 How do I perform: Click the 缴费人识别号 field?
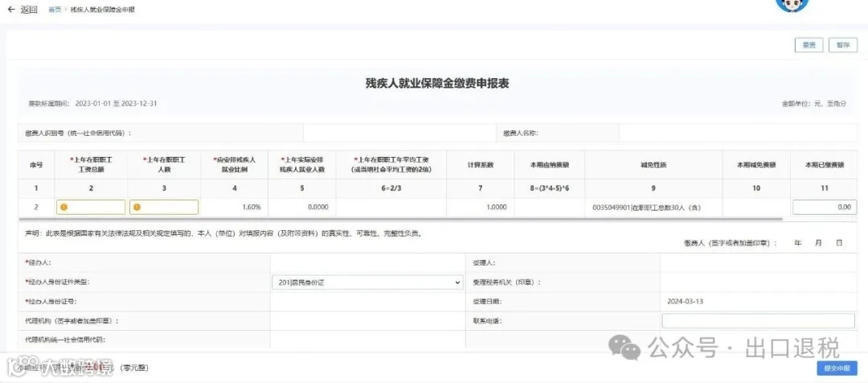[399, 133]
